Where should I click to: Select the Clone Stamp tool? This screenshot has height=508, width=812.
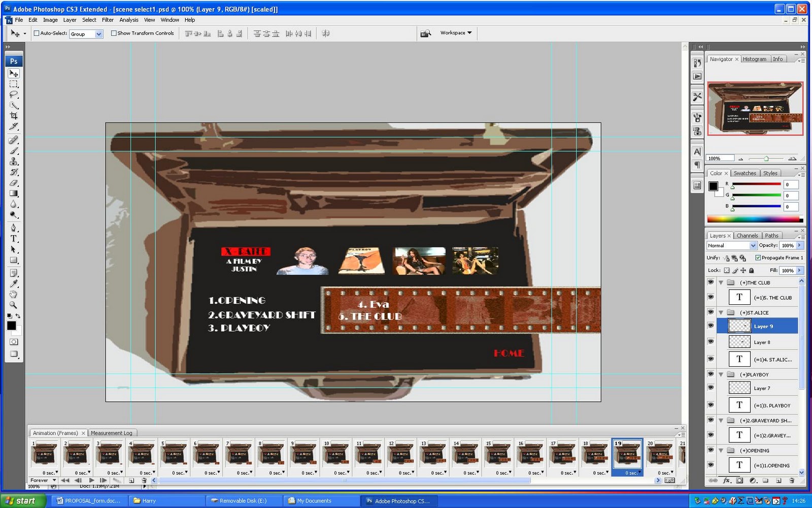(x=14, y=162)
